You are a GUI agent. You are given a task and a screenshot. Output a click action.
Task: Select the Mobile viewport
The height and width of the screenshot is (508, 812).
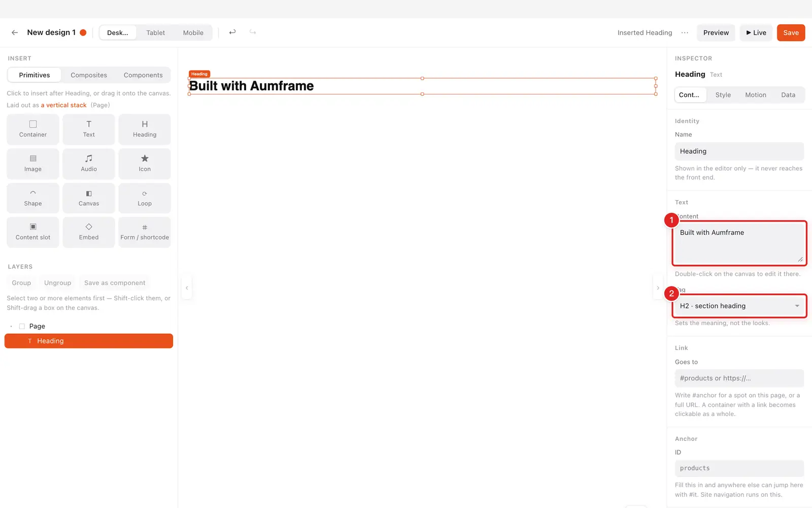[x=193, y=33]
